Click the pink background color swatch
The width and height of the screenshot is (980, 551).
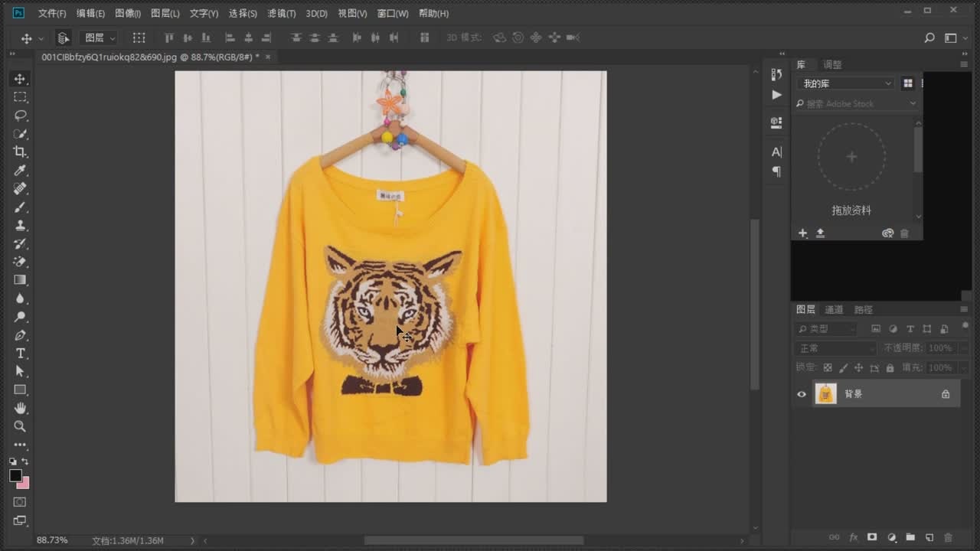click(24, 484)
